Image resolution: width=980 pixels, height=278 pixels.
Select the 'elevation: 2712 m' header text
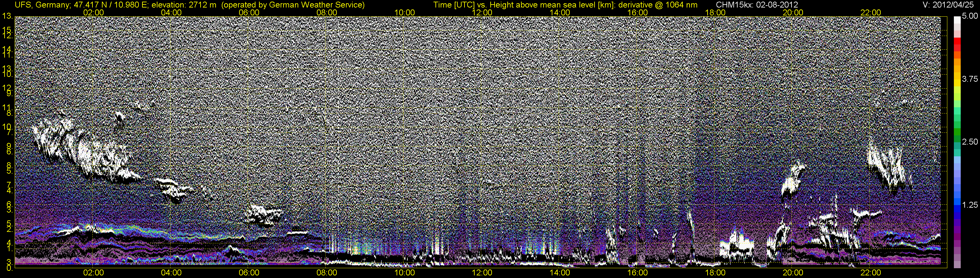coord(184,5)
